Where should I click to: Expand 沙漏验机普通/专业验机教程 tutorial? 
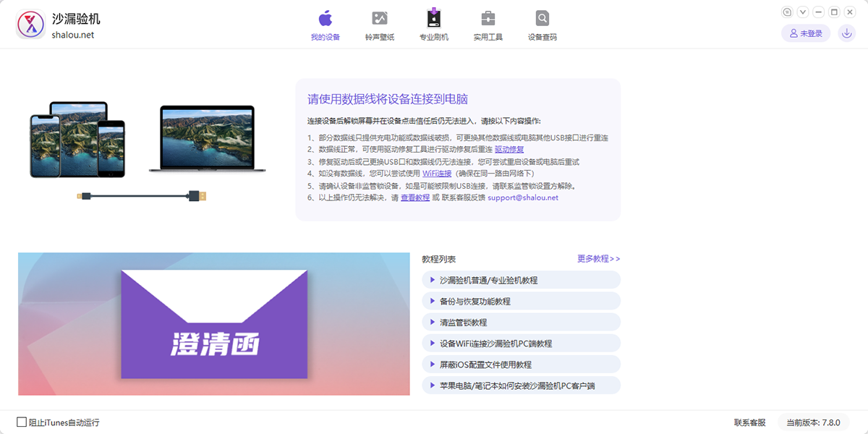click(x=521, y=280)
